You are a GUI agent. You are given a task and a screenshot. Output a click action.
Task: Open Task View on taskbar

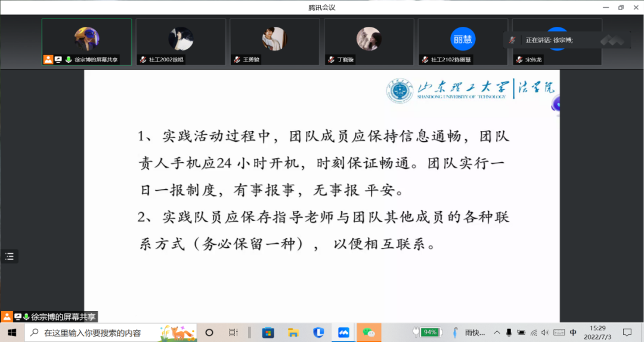(233, 332)
